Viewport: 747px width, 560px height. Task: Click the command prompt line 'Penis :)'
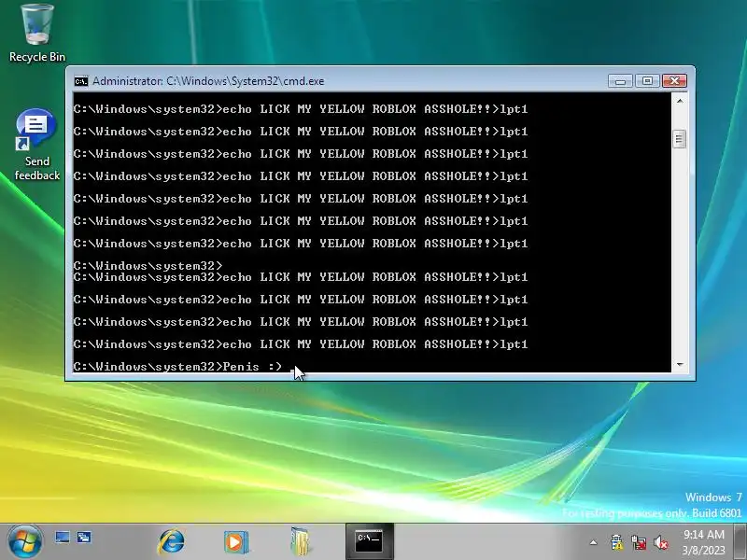tap(178, 367)
